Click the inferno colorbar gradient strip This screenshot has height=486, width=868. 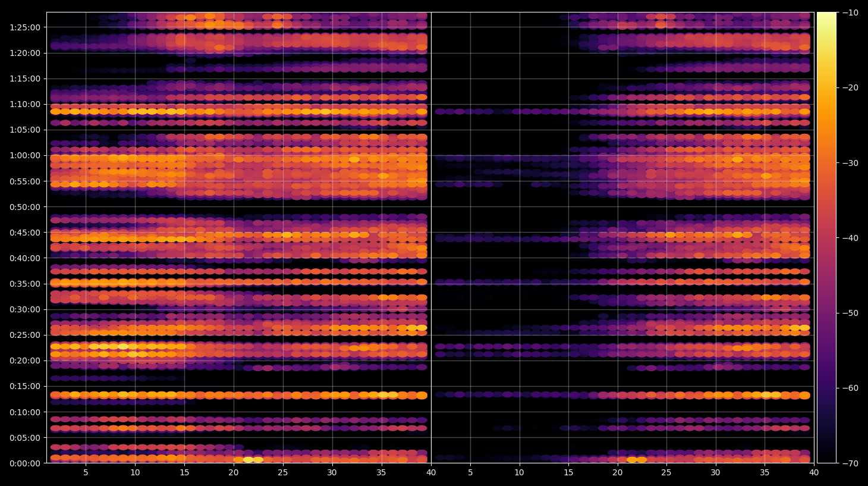(826, 237)
